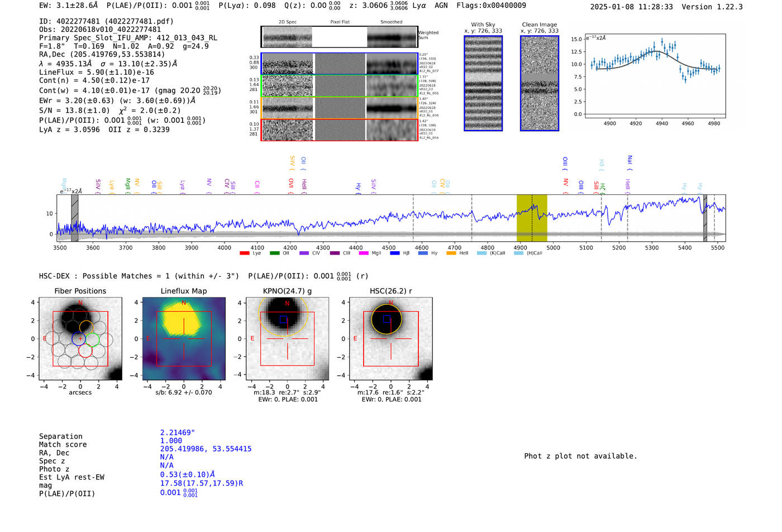Click the Clean Image 2D cutout

point(540,83)
